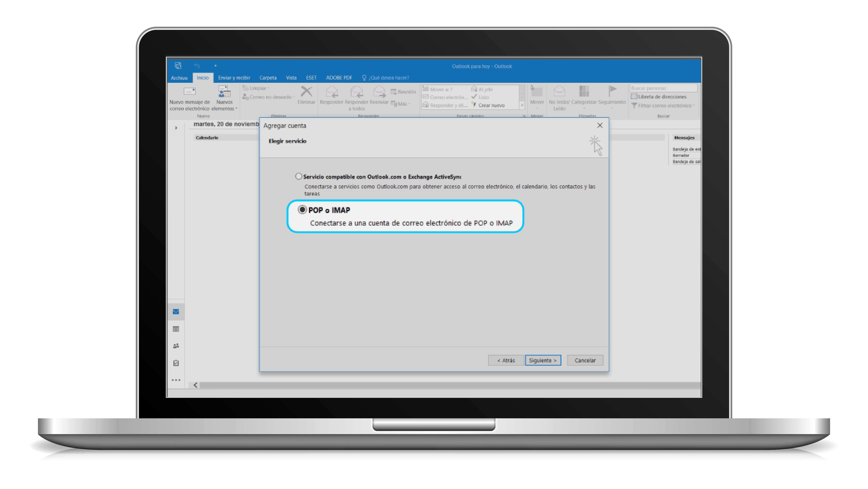Switch to the Inicio ribbon tab

[203, 78]
